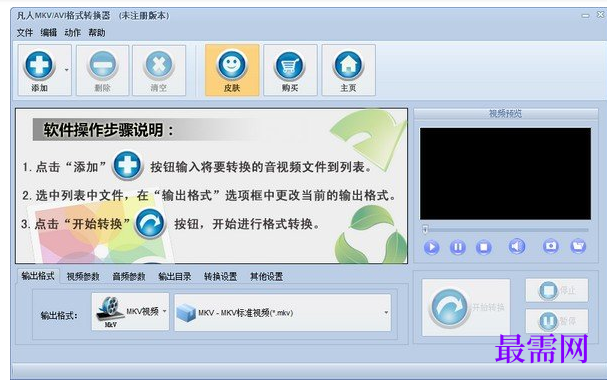Open the 文件 menu

25,33
